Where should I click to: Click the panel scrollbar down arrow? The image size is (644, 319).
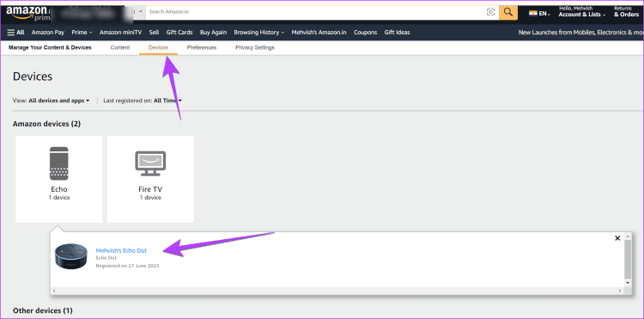click(627, 283)
